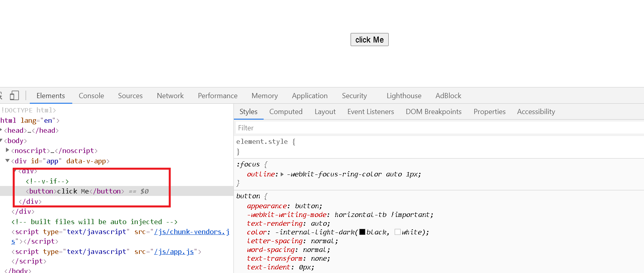Open the Accessibility sidebar tab
The height and width of the screenshot is (273, 644).
click(536, 112)
